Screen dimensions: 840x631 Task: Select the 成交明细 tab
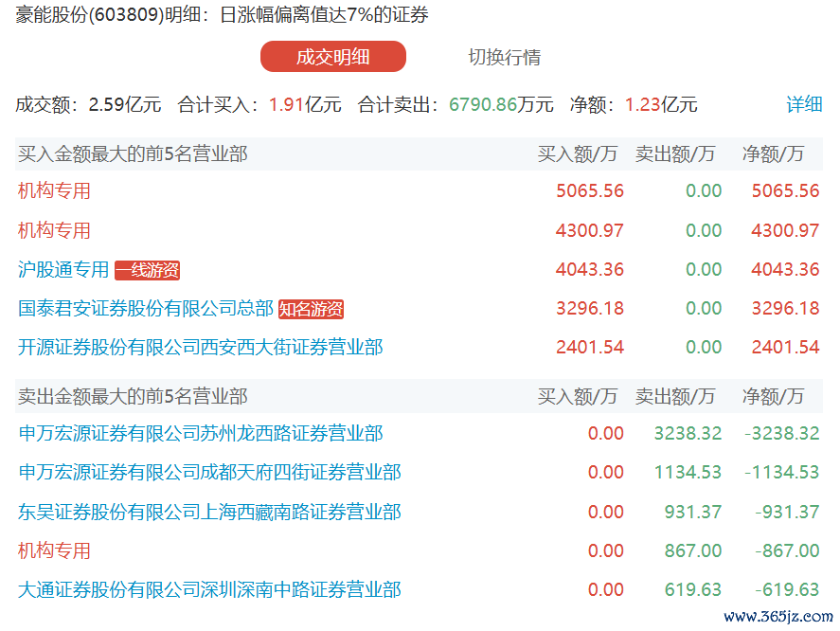pyautogui.click(x=332, y=56)
